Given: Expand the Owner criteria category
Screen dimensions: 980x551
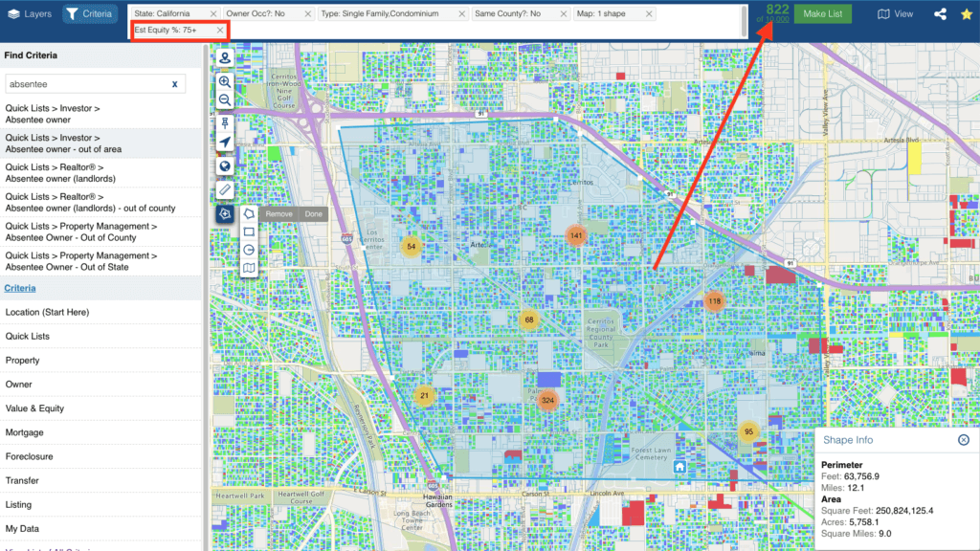Looking at the screenshot, I should [x=100, y=385].
